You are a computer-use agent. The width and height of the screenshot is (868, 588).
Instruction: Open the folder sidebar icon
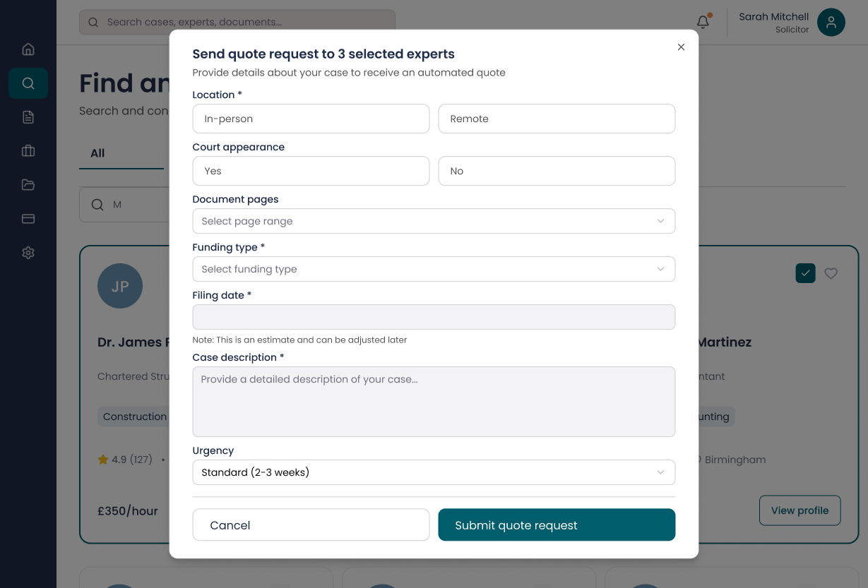[28, 185]
